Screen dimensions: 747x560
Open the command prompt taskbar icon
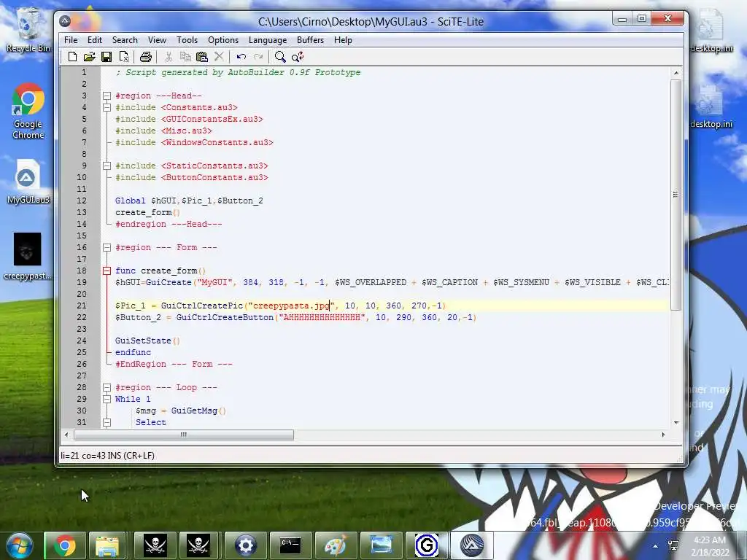click(290, 545)
